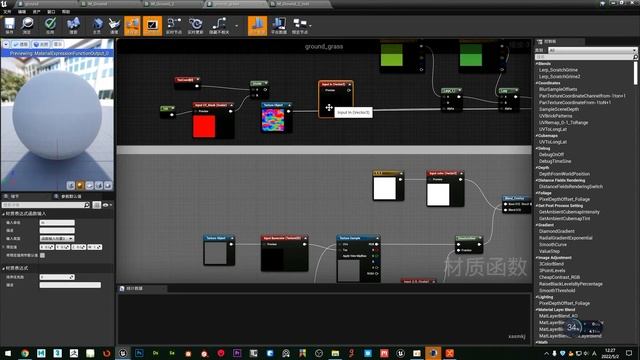Click the darker green color node swatch
Viewport: 640px width, 360px height.
[471, 55]
